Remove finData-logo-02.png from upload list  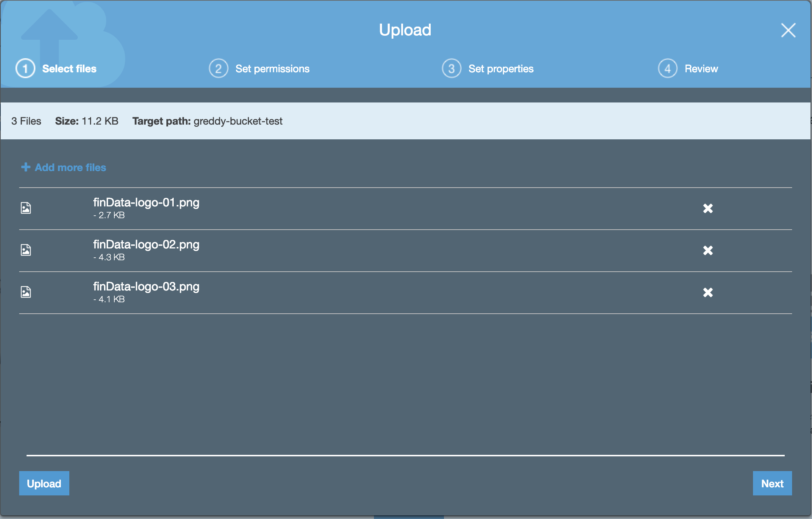point(708,251)
